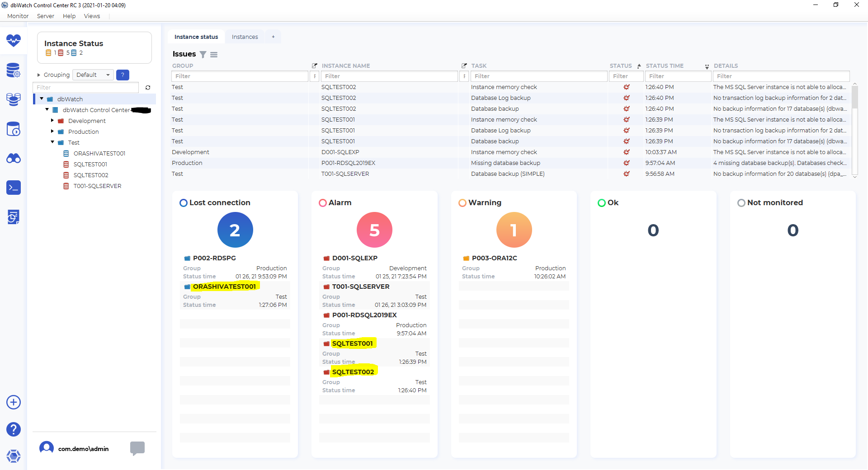Screen dimensions: 868x470
Task: Click the refresh icon beside tree filter
Action: 148,88
